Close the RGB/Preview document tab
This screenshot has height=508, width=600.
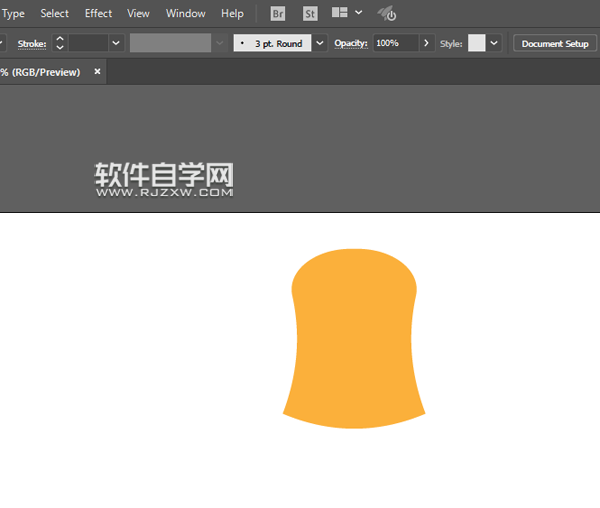[97, 72]
